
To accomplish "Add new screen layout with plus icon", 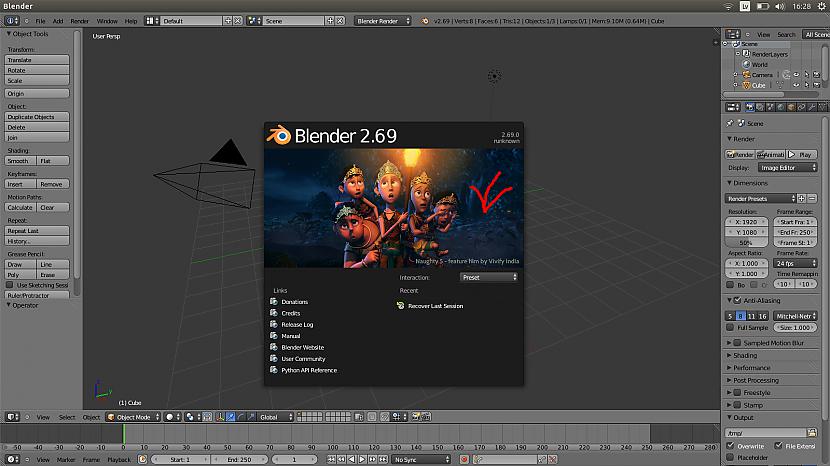I will (x=228, y=21).
